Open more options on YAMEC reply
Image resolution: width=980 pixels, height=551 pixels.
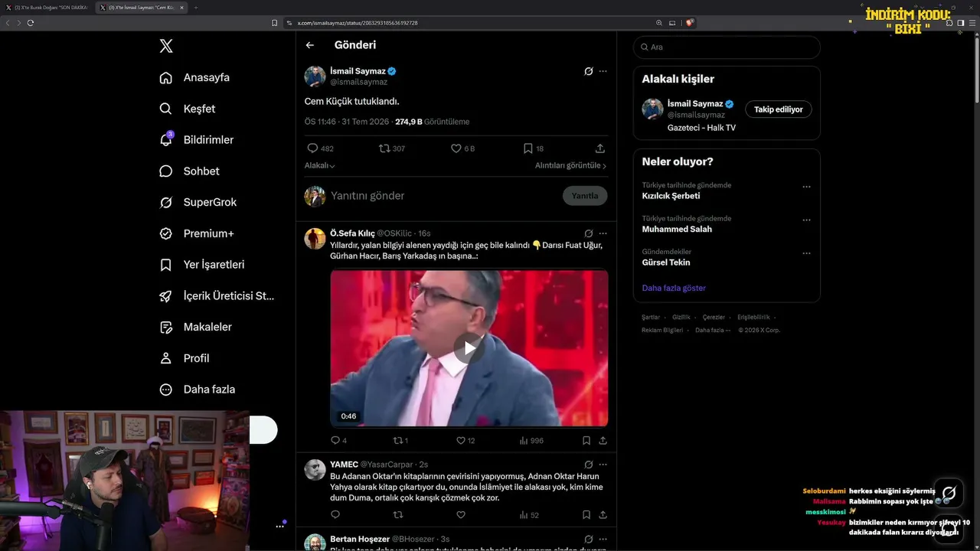pos(603,465)
